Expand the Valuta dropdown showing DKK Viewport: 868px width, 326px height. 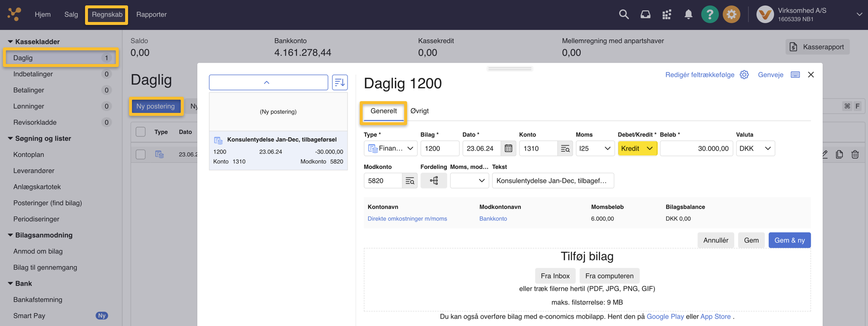(x=755, y=148)
